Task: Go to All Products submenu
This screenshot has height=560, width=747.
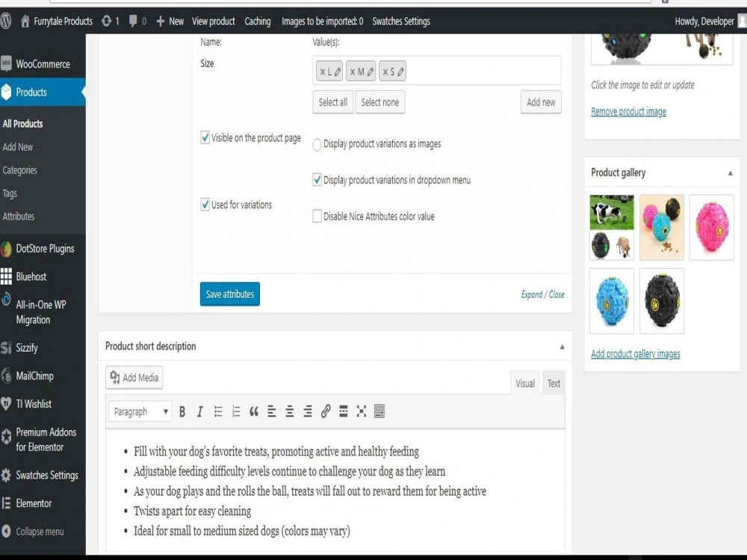Action: (x=23, y=124)
